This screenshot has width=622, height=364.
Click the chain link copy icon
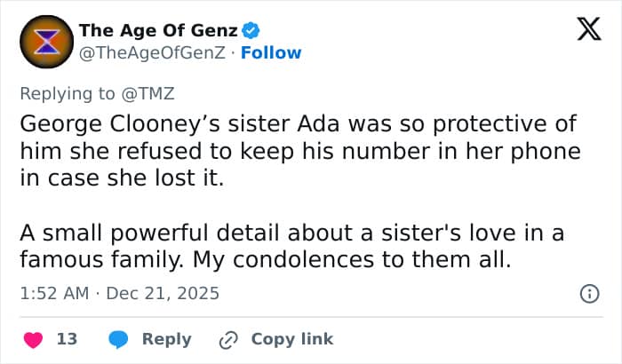229,339
